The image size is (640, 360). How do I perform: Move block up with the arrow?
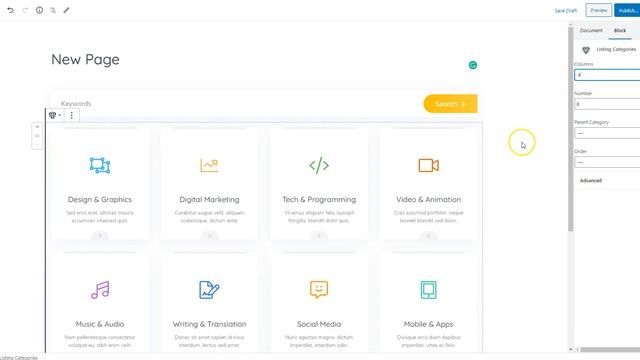point(37,127)
